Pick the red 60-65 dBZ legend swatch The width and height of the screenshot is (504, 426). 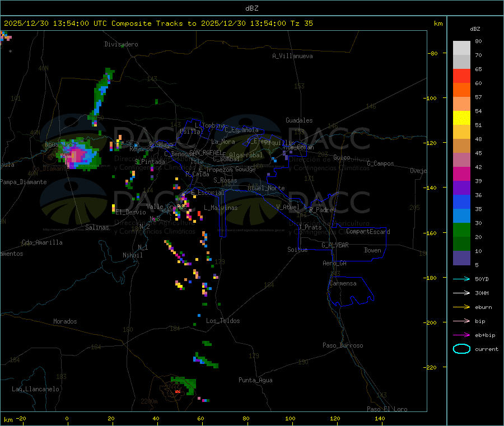click(461, 76)
